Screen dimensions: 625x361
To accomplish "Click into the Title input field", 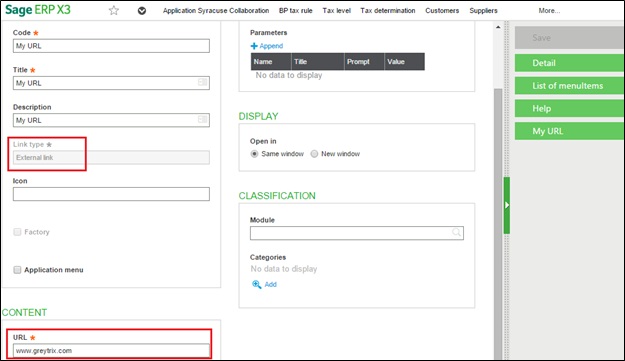I will point(111,83).
